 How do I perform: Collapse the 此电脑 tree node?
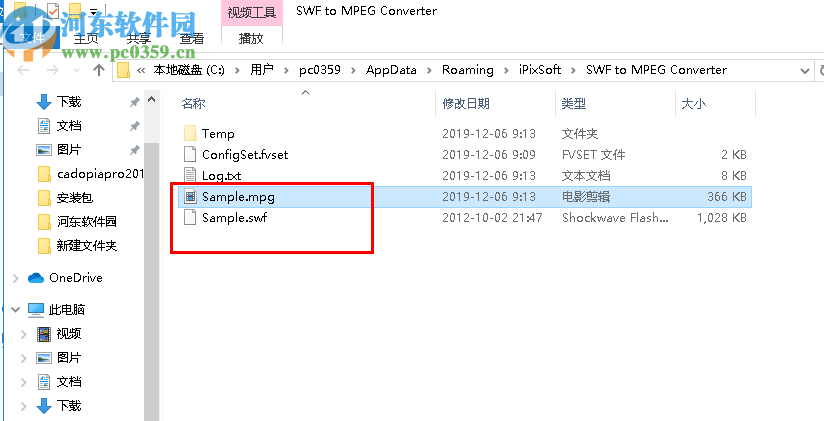16,310
